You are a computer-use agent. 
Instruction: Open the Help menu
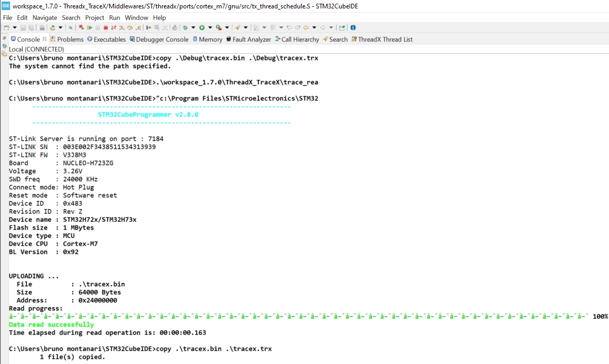pyautogui.click(x=159, y=17)
